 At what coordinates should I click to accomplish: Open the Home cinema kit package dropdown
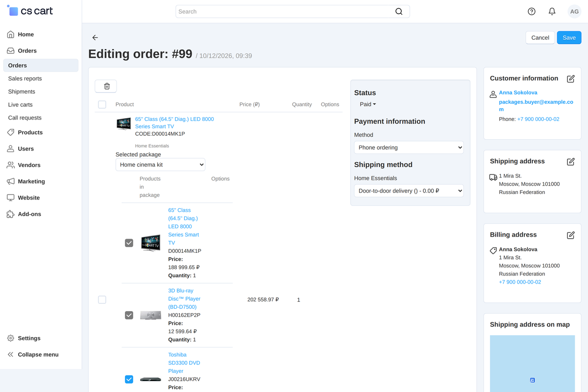(x=160, y=165)
